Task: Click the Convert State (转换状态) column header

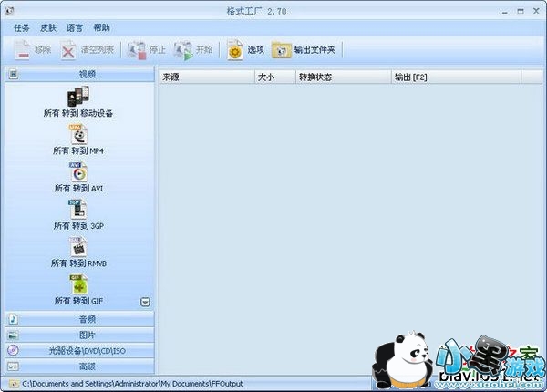Action: (x=344, y=77)
